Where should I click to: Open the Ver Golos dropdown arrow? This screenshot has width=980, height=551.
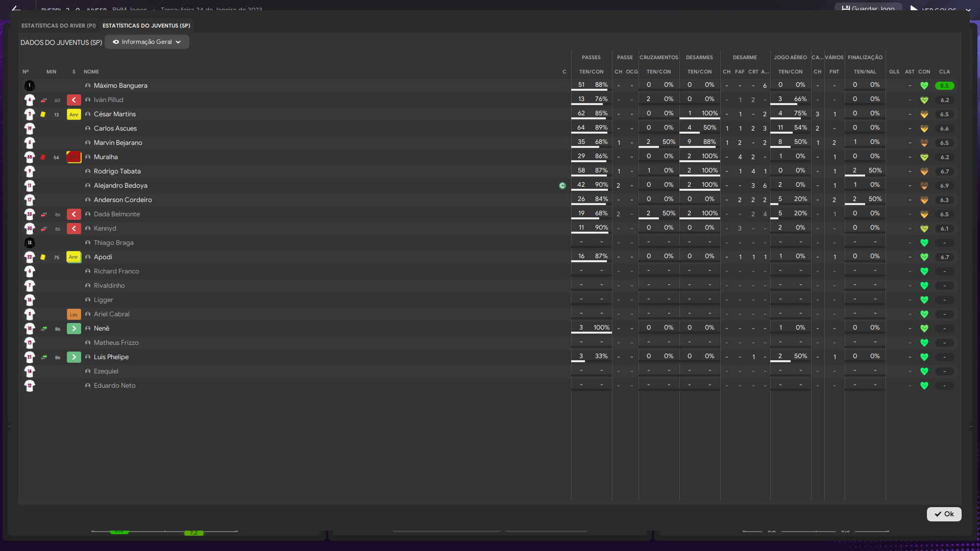(968, 10)
